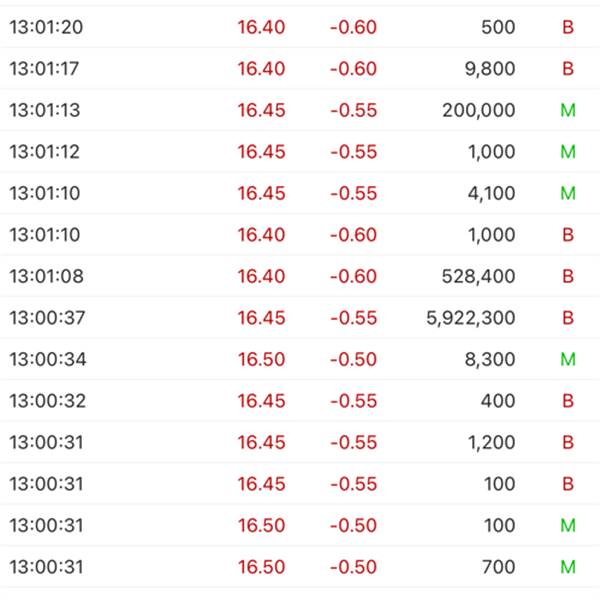
Task: Click the 4,100 volume value
Action: tap(491, 194)
